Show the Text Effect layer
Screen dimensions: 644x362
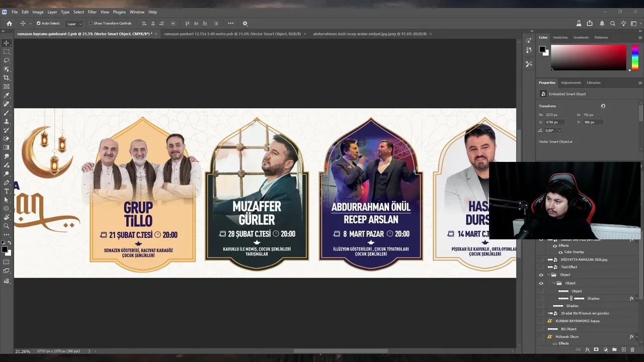(x=541, y=267)
